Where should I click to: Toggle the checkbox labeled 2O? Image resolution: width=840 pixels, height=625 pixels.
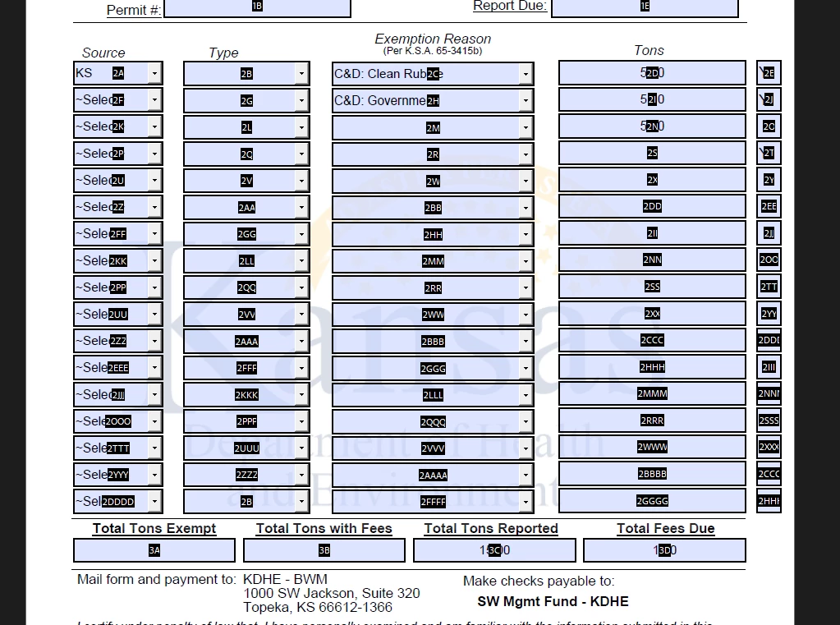click(769, 126)
